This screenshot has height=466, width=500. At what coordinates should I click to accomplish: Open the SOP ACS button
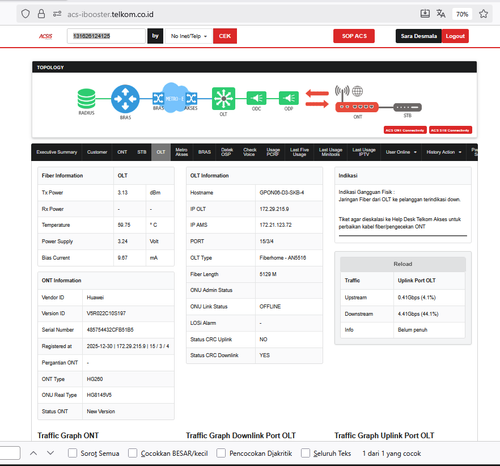pyautogui.click(x=354, y=36)
